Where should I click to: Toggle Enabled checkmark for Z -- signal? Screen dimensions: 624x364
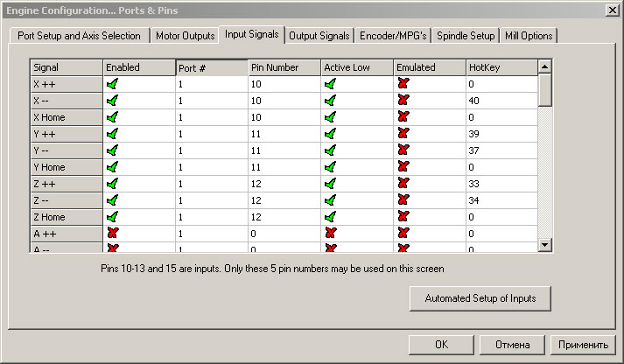[x=113, y=200]
